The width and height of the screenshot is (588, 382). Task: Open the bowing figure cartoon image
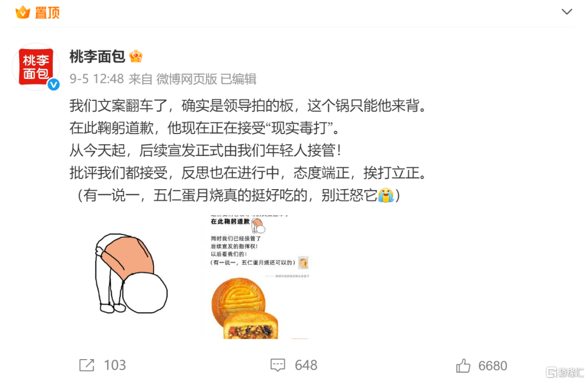pyautogui.click(x=131, y=274)
